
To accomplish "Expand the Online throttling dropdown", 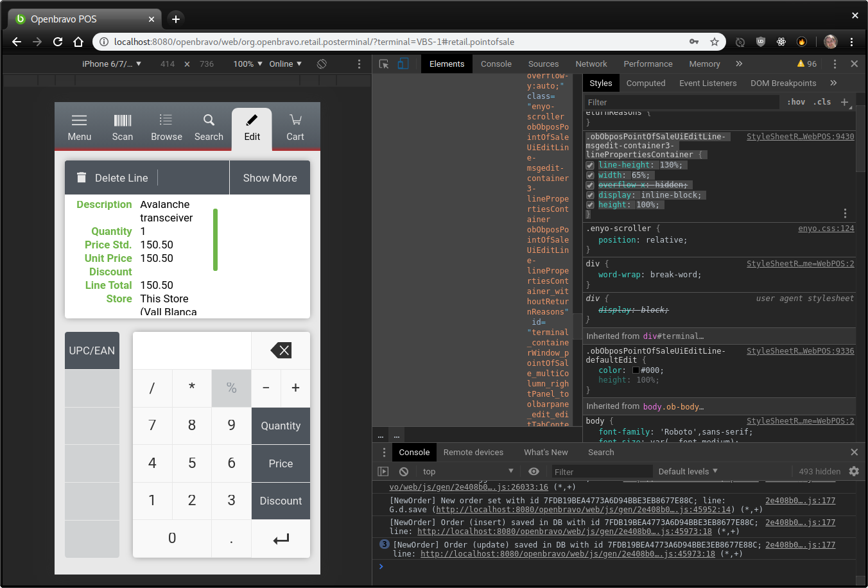I will click(x=285, y=64).
